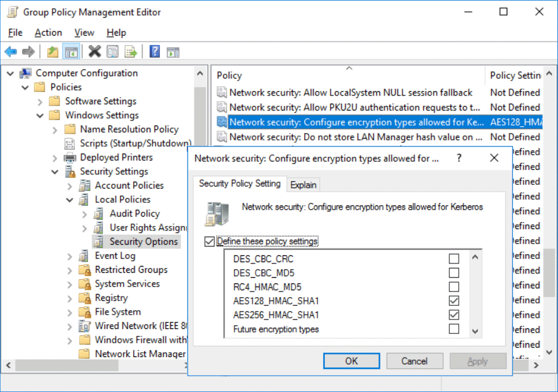The width and height of the screenshot is (558, 392).
Task: Click the Up one level folder icon
Action: tap(52, 51)
